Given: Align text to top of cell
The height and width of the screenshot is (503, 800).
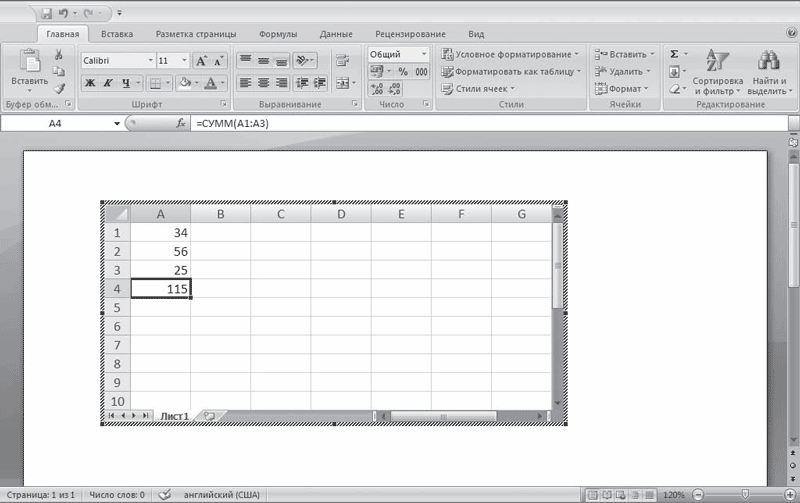Looking at the screenshot, I should point(245,60).
